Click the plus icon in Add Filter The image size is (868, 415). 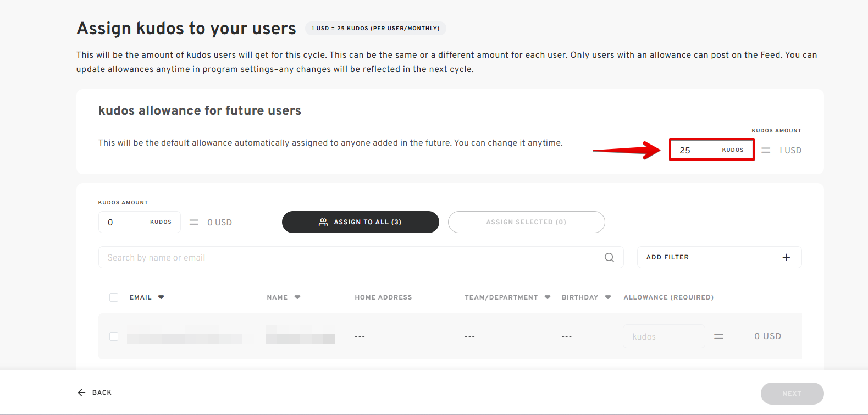(786, 257)
